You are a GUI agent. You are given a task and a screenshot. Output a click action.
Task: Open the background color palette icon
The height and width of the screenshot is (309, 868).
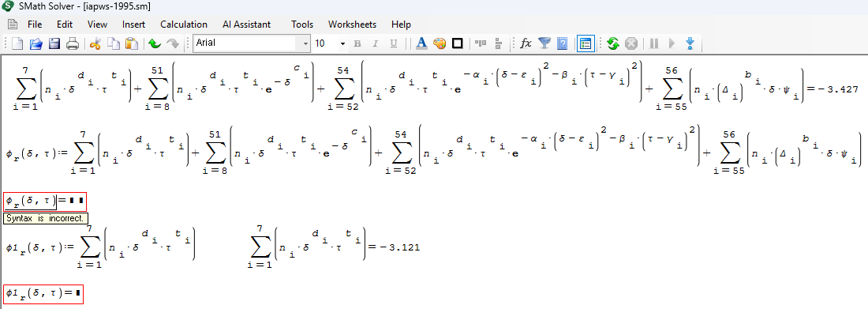point(440,43)
